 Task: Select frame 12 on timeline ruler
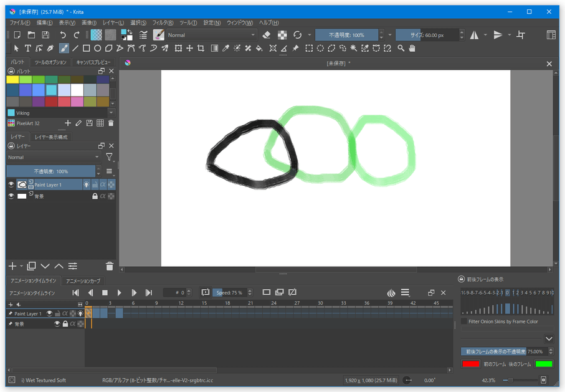click(x=181, y=303)
